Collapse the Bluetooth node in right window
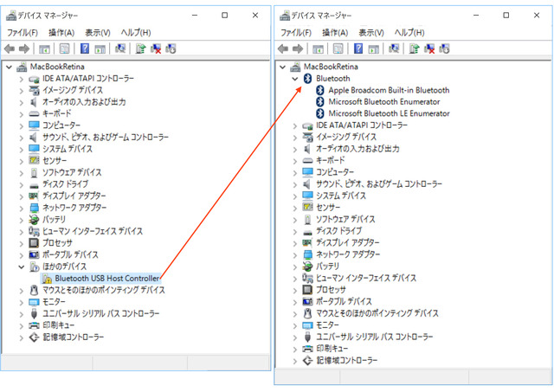The width and height of the screenshot is (554, 392). click(x=295, y=79)
